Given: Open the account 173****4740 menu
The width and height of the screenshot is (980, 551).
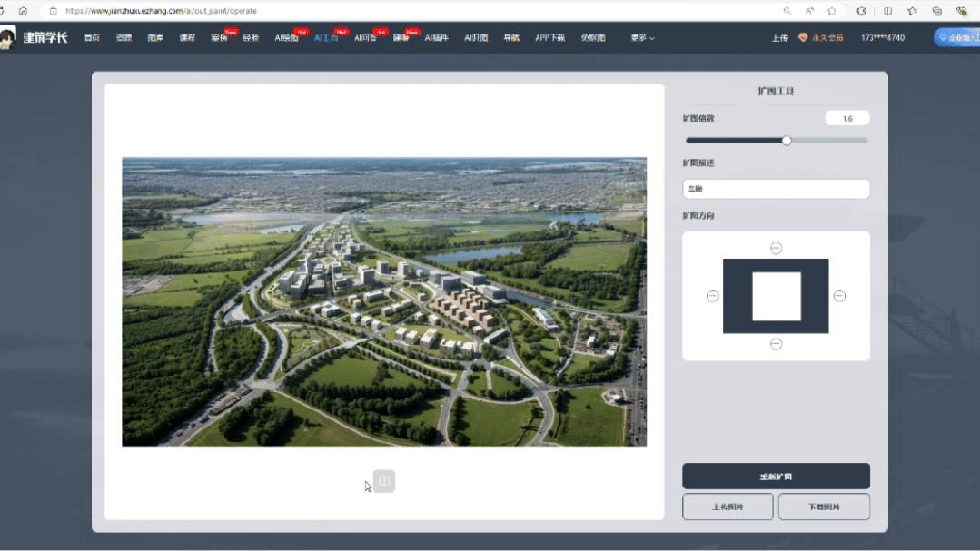Looking at the screenshot, I should coord(883,38).
